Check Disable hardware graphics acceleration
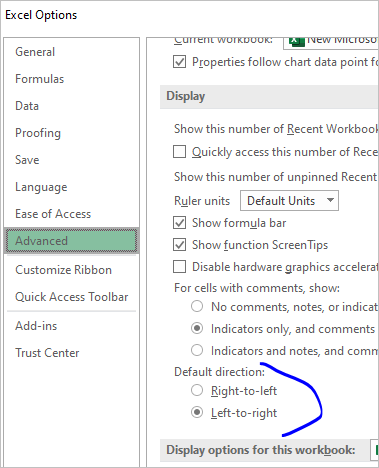Screen dimensions: 379x468 click(179, 267)
